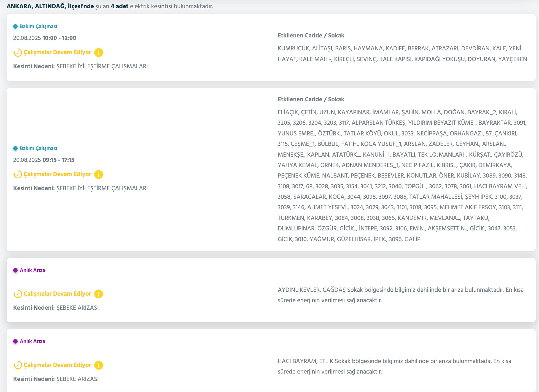Open the info icon for the HACI BAYRAM fault card
Screen dimensions: 539x392
click(x=99, y=365)
